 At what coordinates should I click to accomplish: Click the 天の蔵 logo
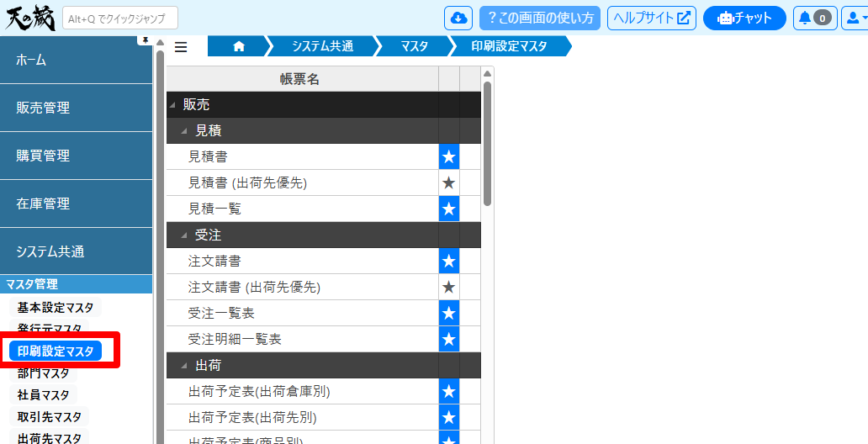pyautogui.click(x=29, y=18)
